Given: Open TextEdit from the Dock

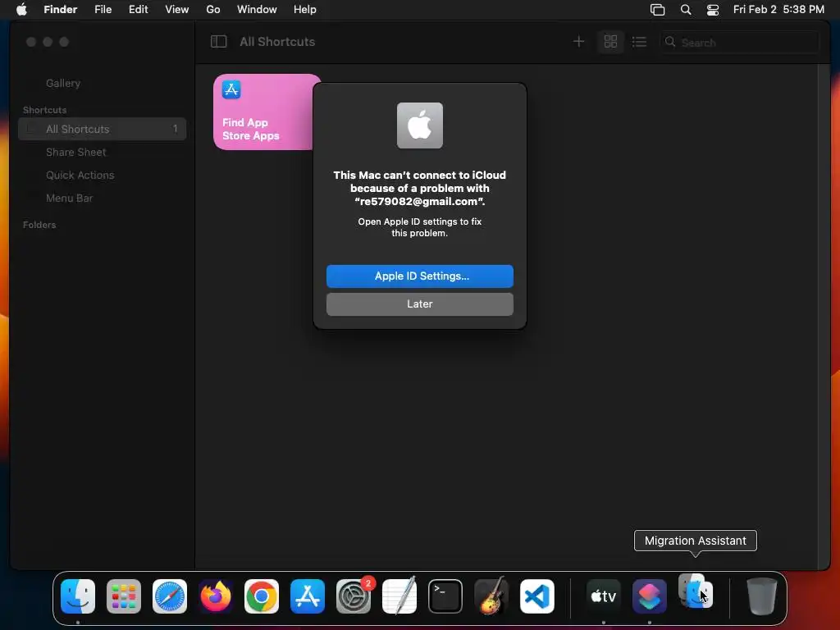Looking at the screenshot, I should tap(399, 596).
